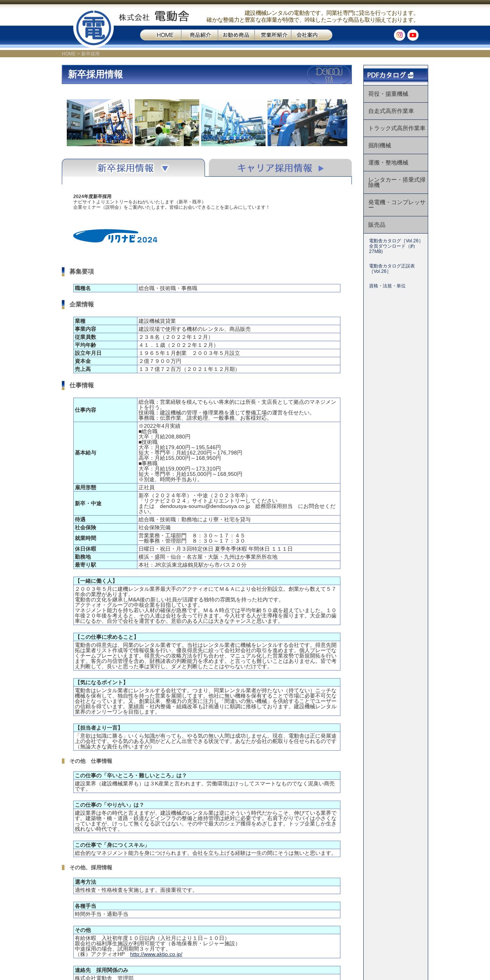This screenshot has width=490, height=980.
Task: Open the 商品紹介 menu item
Action: (x=200, y=35)
